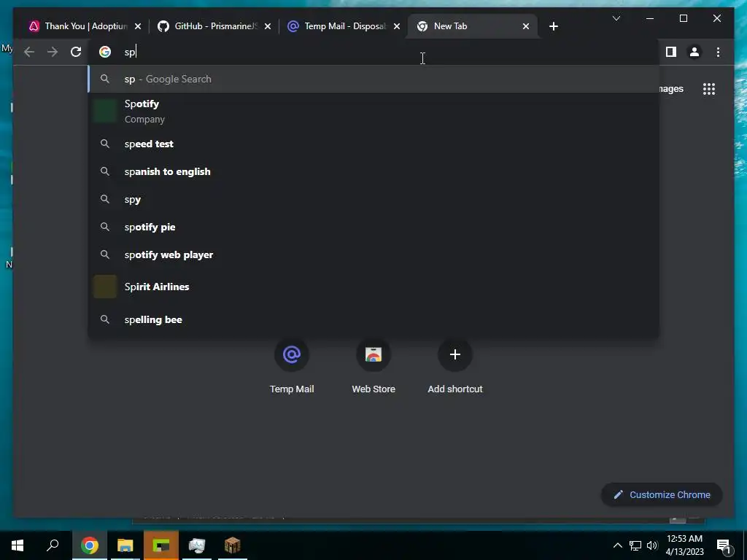The image size is (747, 560).
Task: Click the browser back arrow
Action: click(29, 52)
